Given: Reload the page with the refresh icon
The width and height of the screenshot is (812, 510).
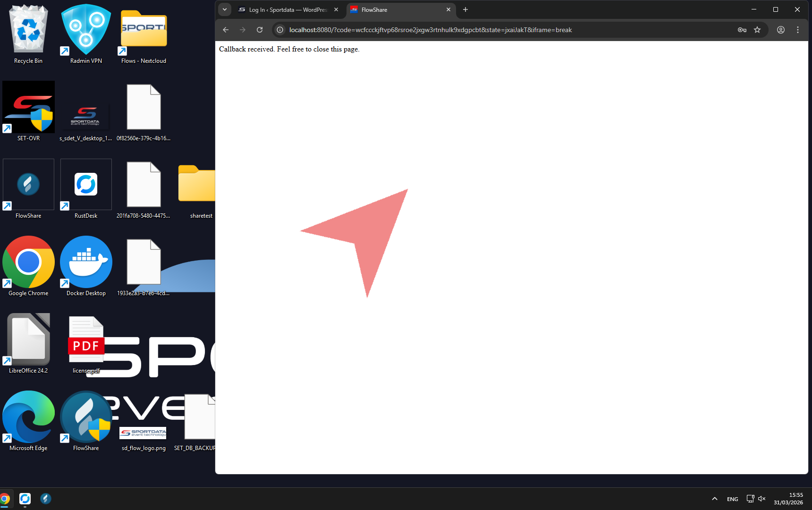Looking at the screenshot, I should [260, 30].
